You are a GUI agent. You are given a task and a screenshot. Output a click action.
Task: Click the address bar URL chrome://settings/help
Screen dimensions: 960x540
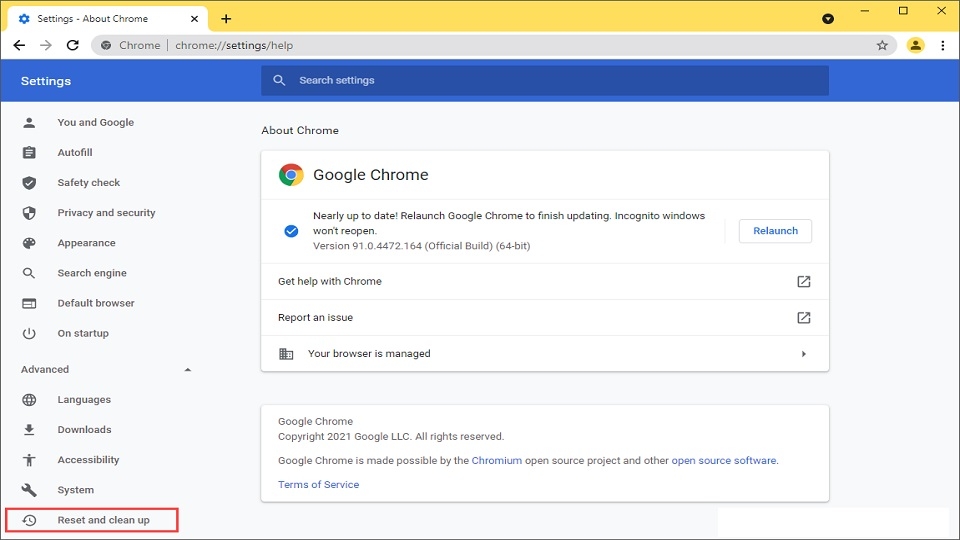pyautogui.click(x=234, y=45)
